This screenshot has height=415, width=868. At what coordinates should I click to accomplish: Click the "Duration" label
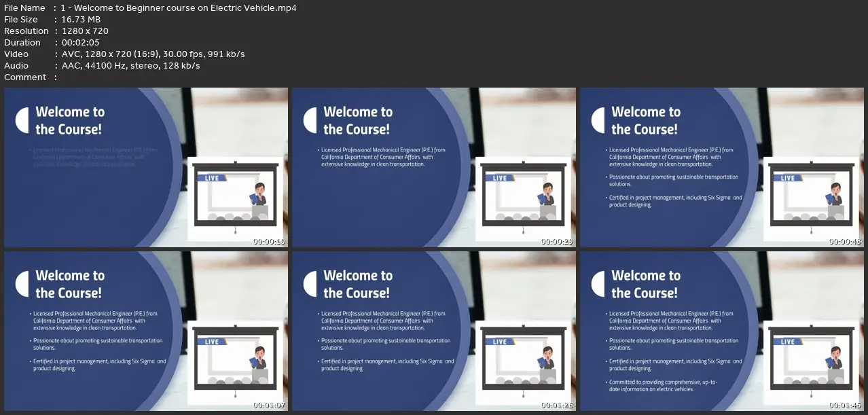(22, 43)
